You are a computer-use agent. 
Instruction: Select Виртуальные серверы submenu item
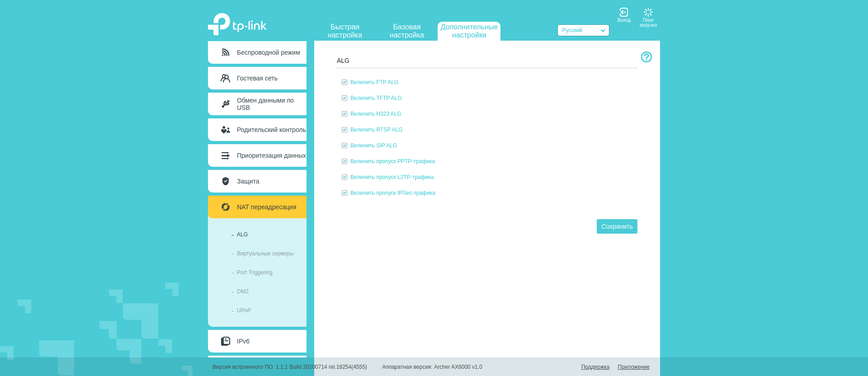[x=265, y=254]
